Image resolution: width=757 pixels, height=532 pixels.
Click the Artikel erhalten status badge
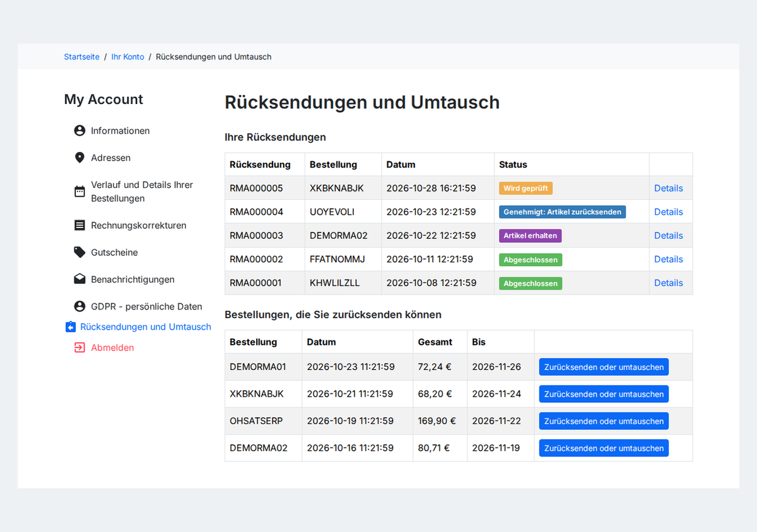pyautogui.click(x=531, y=236)
